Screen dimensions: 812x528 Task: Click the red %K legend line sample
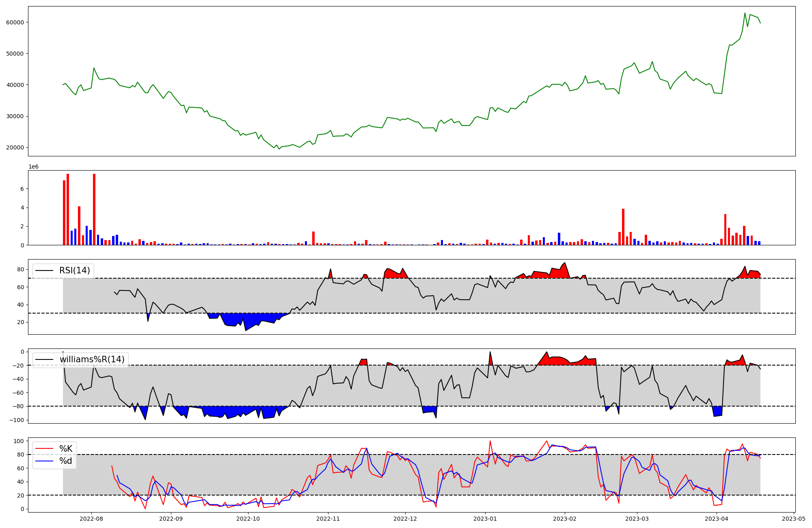[45, 449]
